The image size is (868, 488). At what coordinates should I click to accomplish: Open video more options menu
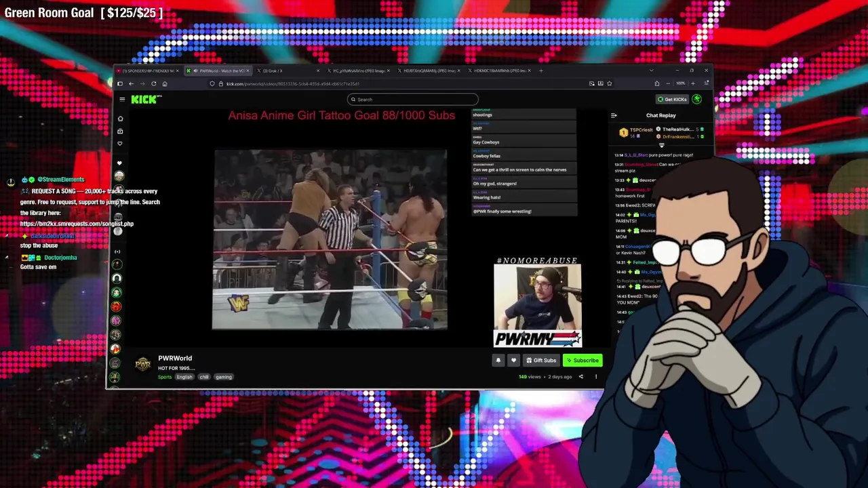pos(596,377)
